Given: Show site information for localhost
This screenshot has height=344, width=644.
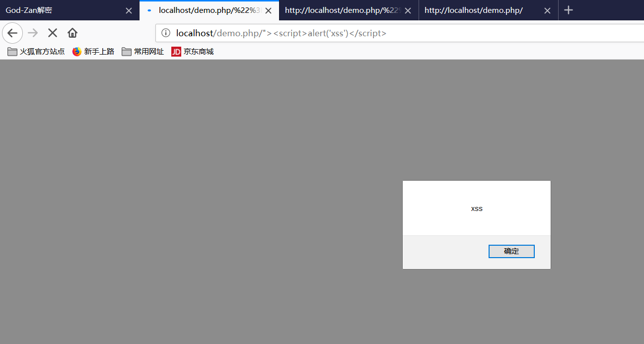Looking at the screenshot, I should pos(166,33).
